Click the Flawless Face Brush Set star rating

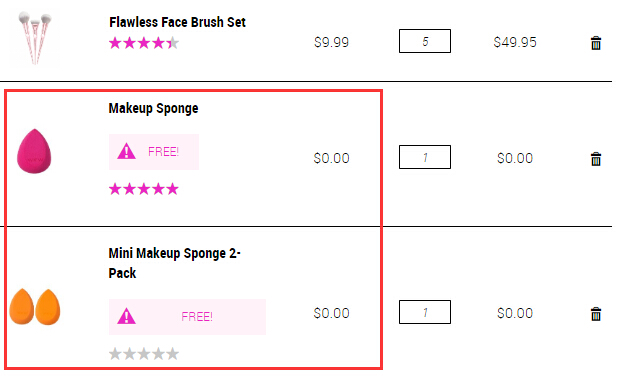pos(144,43)
